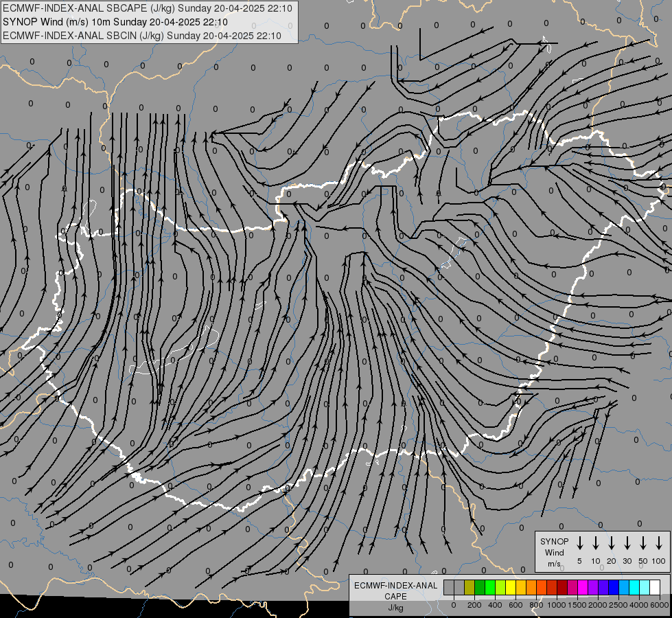Image resolution: width=672 pixels, height=618 pixels.
Task: Pick the bright green CAPE legend swatch
Action: pos(490,587)
